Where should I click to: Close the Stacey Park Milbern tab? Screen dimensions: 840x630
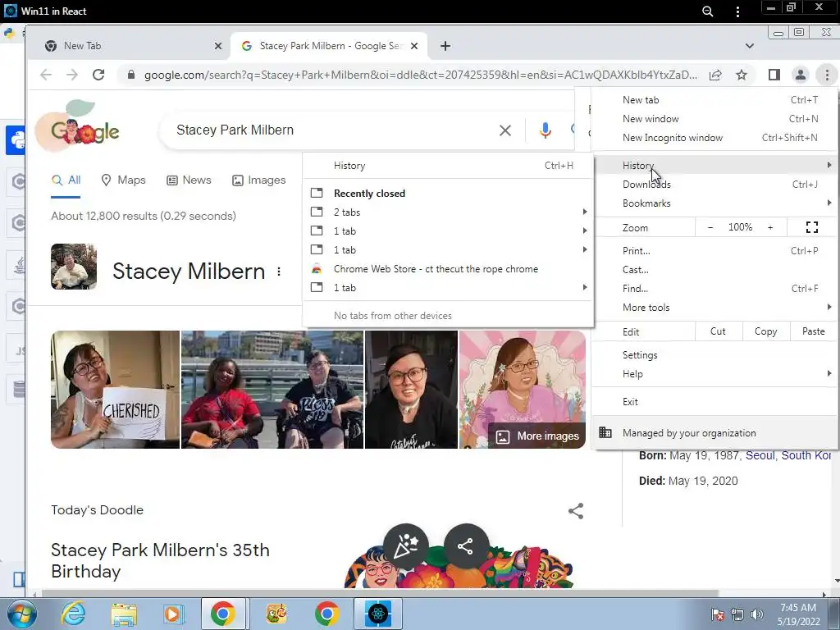click(414, 46)
